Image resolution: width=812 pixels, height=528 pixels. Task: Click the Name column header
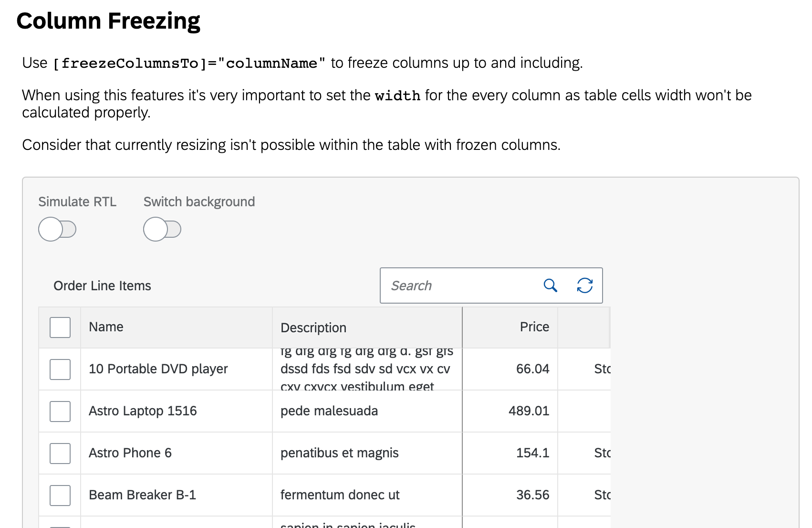pyautogui.click(x=177, y=327)
